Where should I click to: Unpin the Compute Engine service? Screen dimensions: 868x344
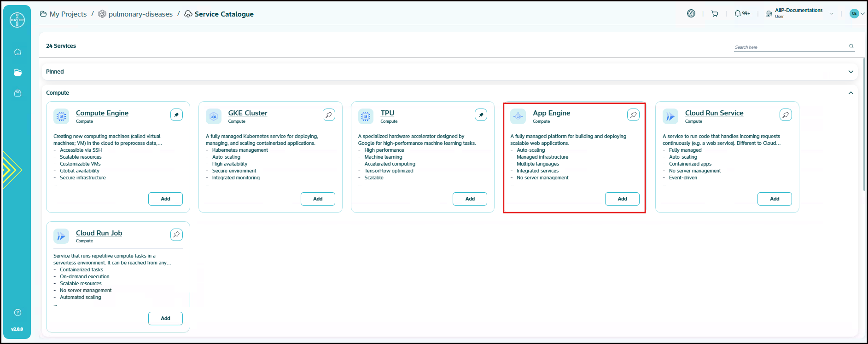click(176, 115)
